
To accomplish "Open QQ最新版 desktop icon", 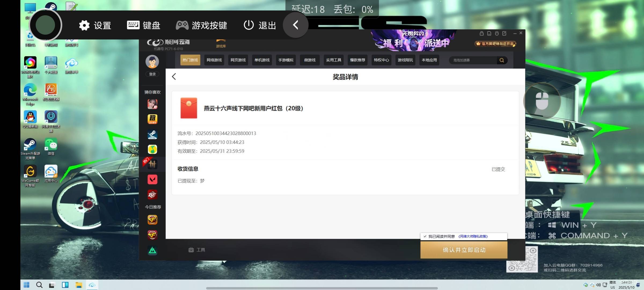I will pyautogui.click(x=30, y=119).
